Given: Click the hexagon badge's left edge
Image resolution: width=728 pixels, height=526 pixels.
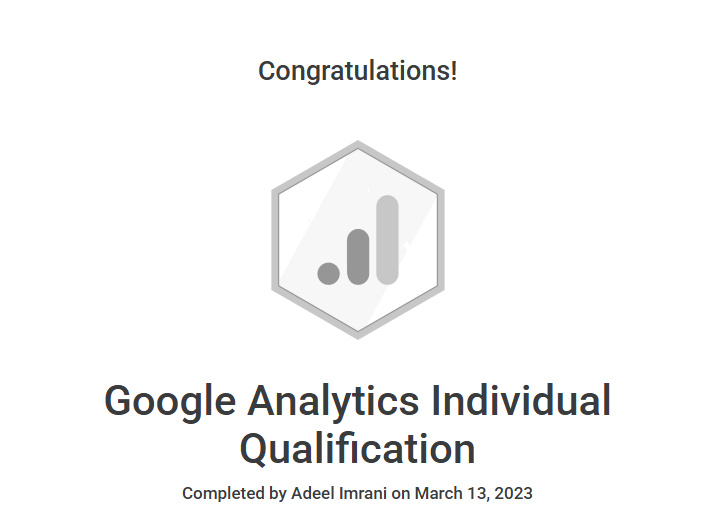Looking at the screenshot, I should [275, 240].
